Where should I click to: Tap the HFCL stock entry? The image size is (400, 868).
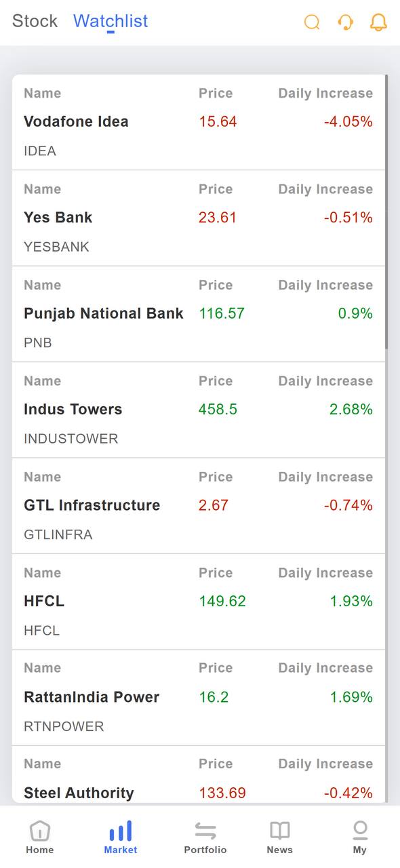tap(199, 601)
